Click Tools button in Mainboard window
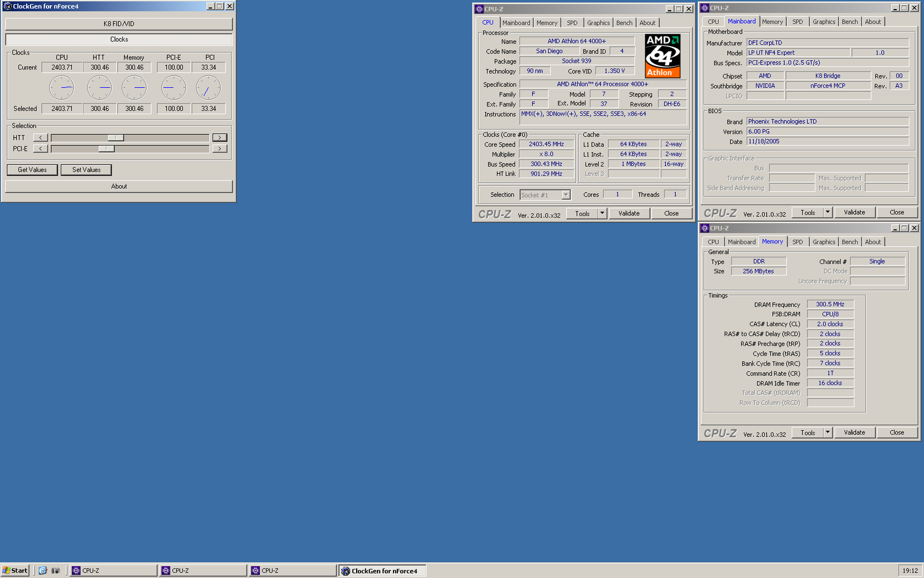The image size is (924, 578). pos(808,212)
